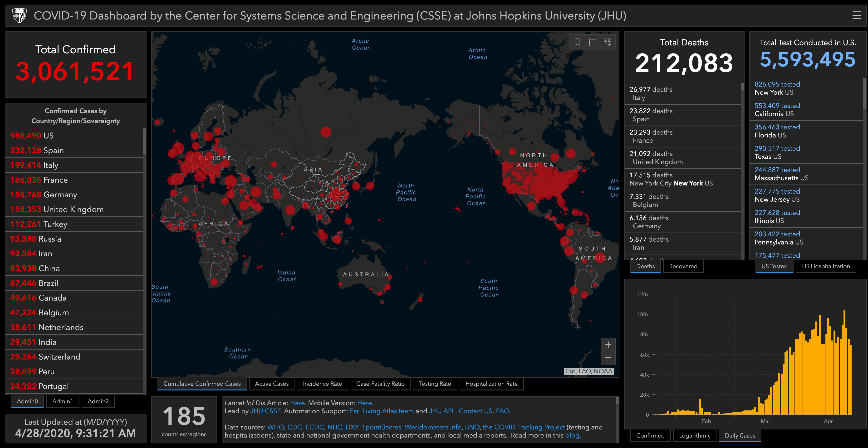Switch to Admin2 tab
The height and width of the screenshot is (448, 868).
98,401
